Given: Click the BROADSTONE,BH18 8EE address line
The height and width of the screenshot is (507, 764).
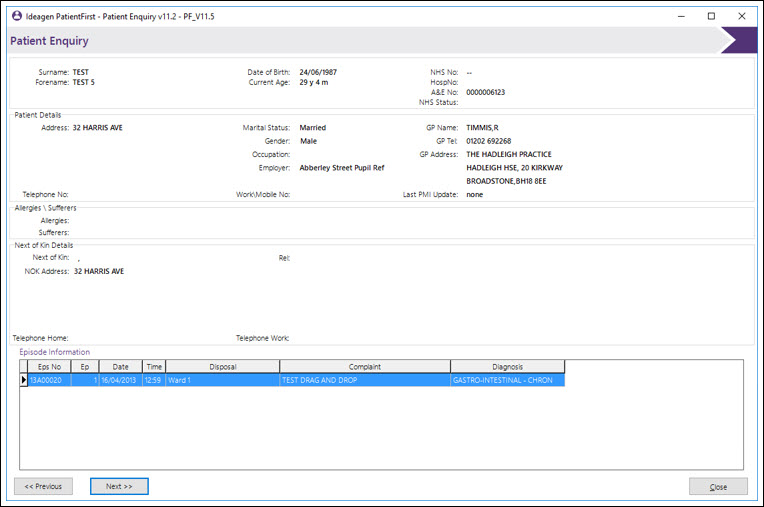Looking at the screenshot, I should point(506,181).
